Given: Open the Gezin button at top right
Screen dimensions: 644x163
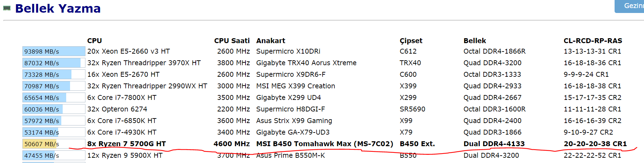Looking at the screenshot, I should [629, 6].
